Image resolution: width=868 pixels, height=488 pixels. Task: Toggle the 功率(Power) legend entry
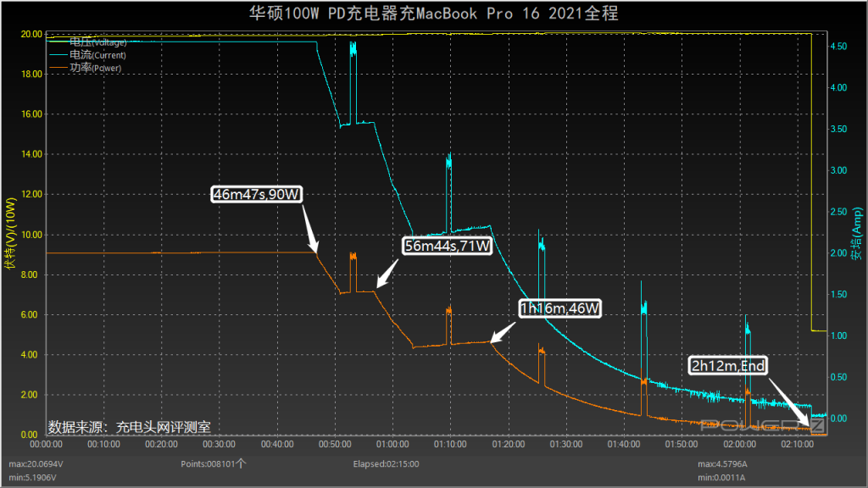[x=96, y=68]
